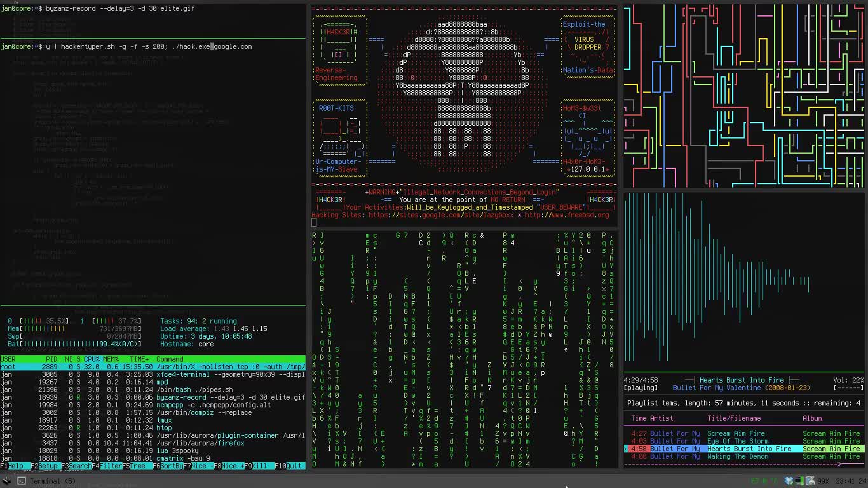Screen dimensions: 868x488
Task: Click the middle green status icon in the tray
Action: click(x=764, y=480)
